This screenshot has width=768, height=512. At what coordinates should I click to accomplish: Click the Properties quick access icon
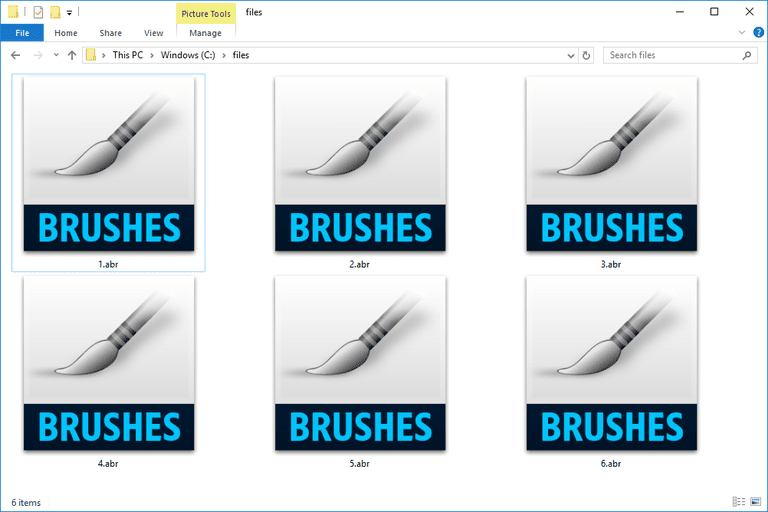click(38, 12)
